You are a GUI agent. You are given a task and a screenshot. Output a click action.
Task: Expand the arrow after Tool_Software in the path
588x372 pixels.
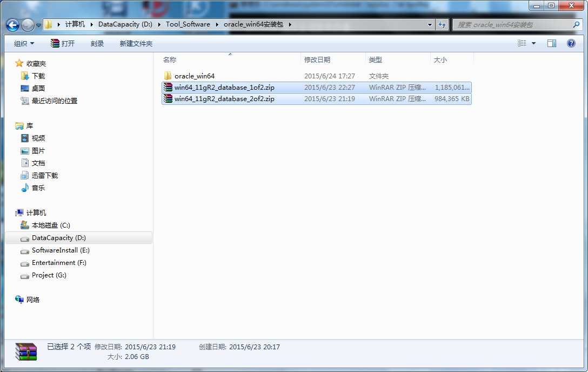(x=217, y=24)
